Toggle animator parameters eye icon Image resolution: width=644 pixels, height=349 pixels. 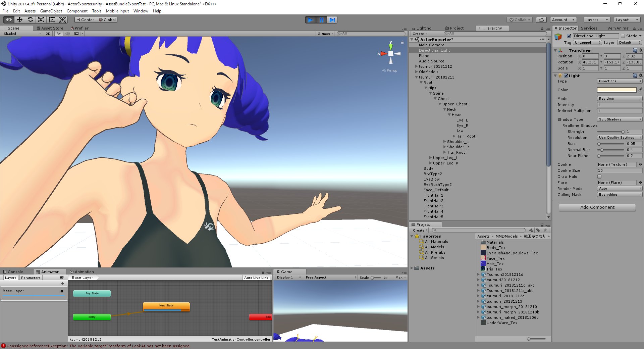[x=62, y=278]
